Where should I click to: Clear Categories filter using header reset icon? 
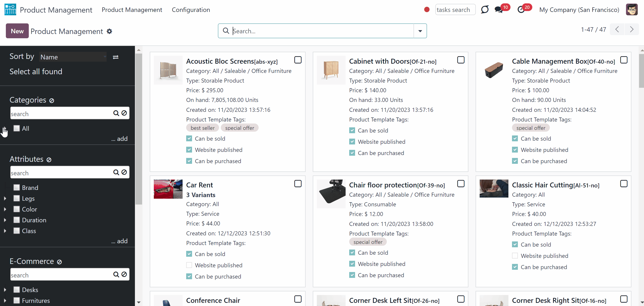pyautogui.click(x=51, y=101)
